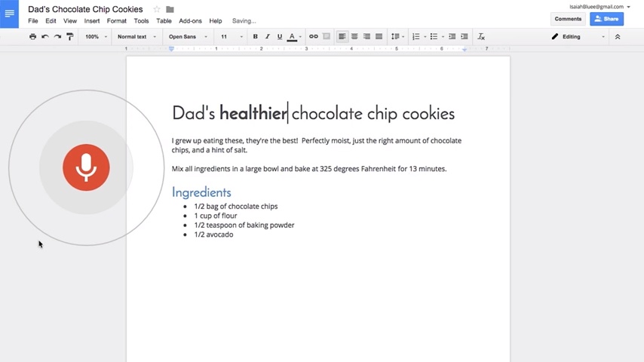Open the zoom 100% dropdown
Screen dimensions: 644x362
pyautogui.click(x=94, y=36)
